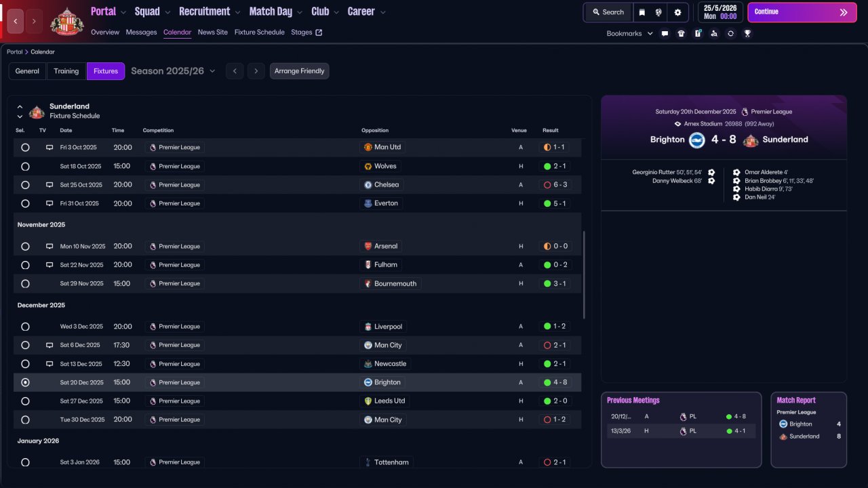Click the Sunderland badge in the match scoreline panel
This screenshot has width=868, height=488.
coord(751,140)
